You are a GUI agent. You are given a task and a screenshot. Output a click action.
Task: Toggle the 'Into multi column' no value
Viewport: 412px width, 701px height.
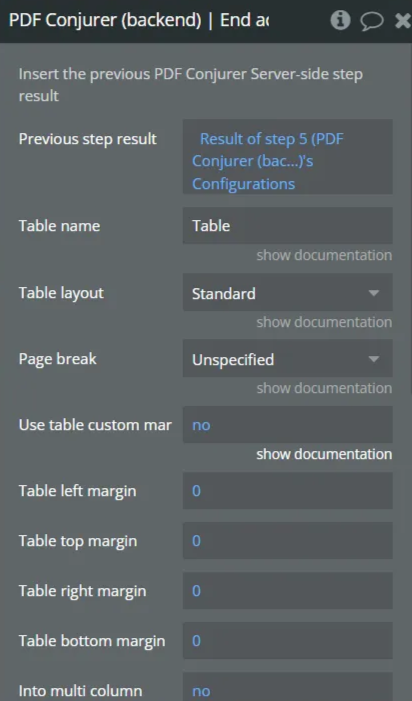(x=288, y=687)
